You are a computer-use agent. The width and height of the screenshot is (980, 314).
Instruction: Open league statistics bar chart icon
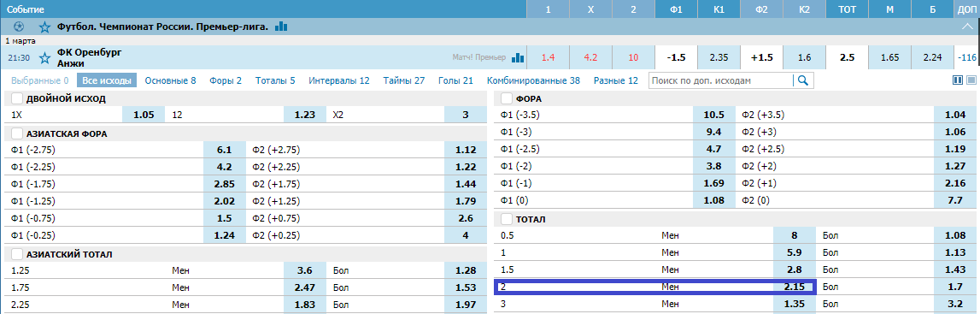pyautogui.click(x=281, y=27)
